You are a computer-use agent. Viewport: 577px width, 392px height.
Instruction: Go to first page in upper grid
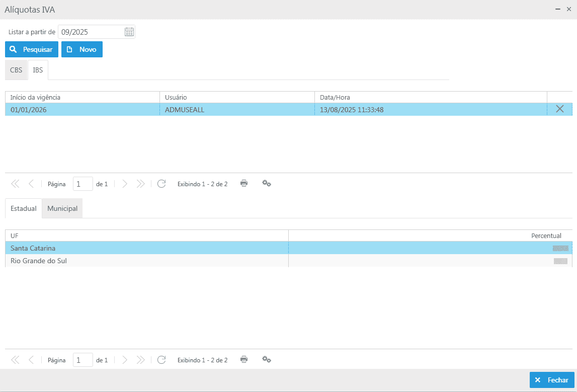(x=15, y=184)
